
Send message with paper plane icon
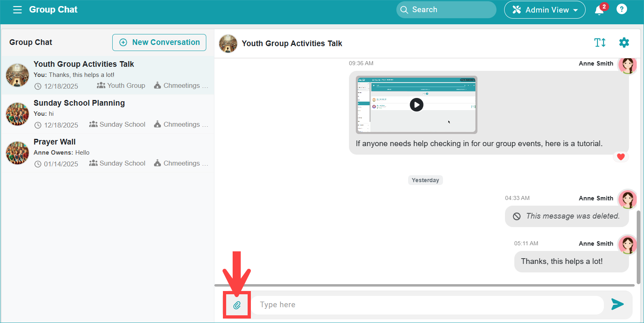(617, 304)
